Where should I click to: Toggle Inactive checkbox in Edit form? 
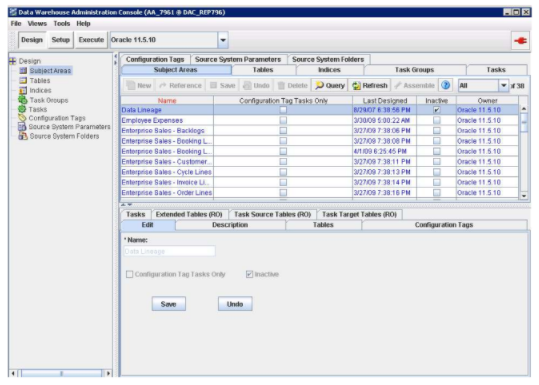coord(250,274)
